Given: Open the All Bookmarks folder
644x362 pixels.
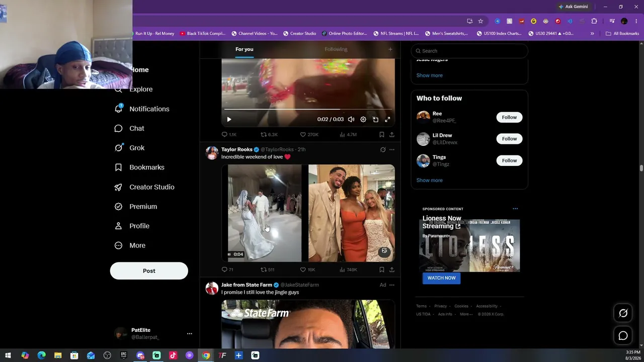Looking at the screenshot, I should [x=622, y=34].
